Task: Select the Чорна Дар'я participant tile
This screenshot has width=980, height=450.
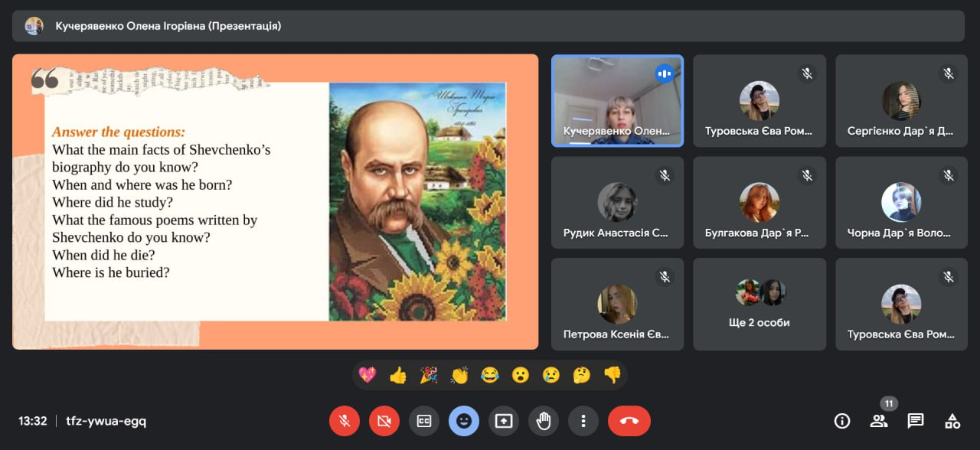Action: coord(901,202)
